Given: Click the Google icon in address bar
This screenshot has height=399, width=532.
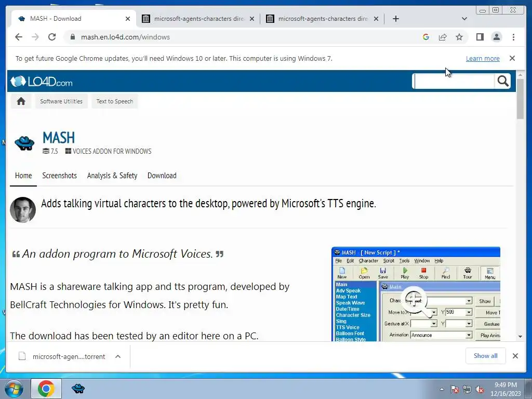Looking at the screenshot, I should (x=426, y=37).
